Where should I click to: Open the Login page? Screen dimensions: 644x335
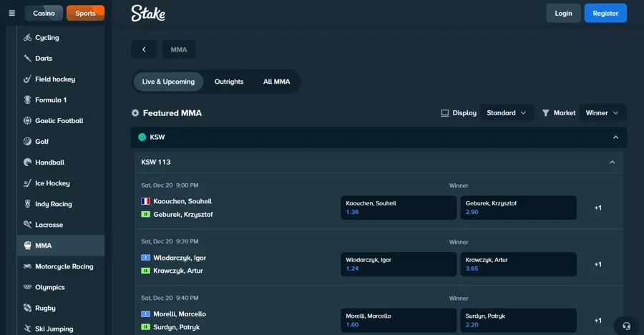(x=564, y=13)
